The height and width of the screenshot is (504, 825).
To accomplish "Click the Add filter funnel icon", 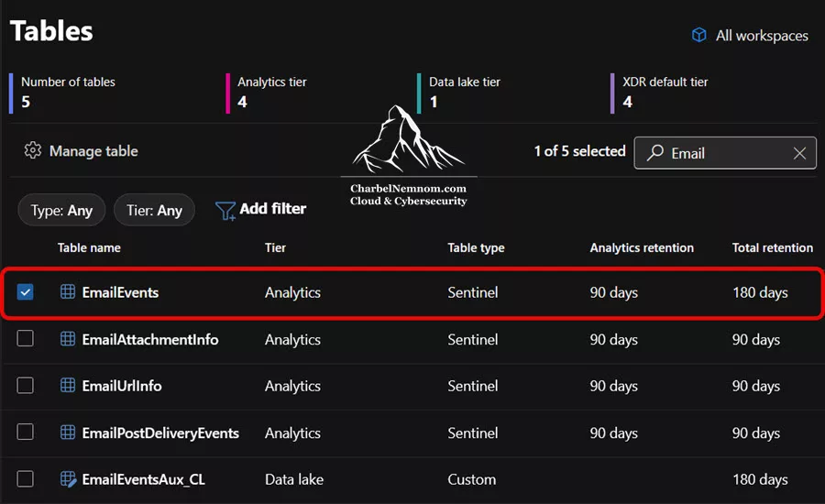I will [225, 211].
